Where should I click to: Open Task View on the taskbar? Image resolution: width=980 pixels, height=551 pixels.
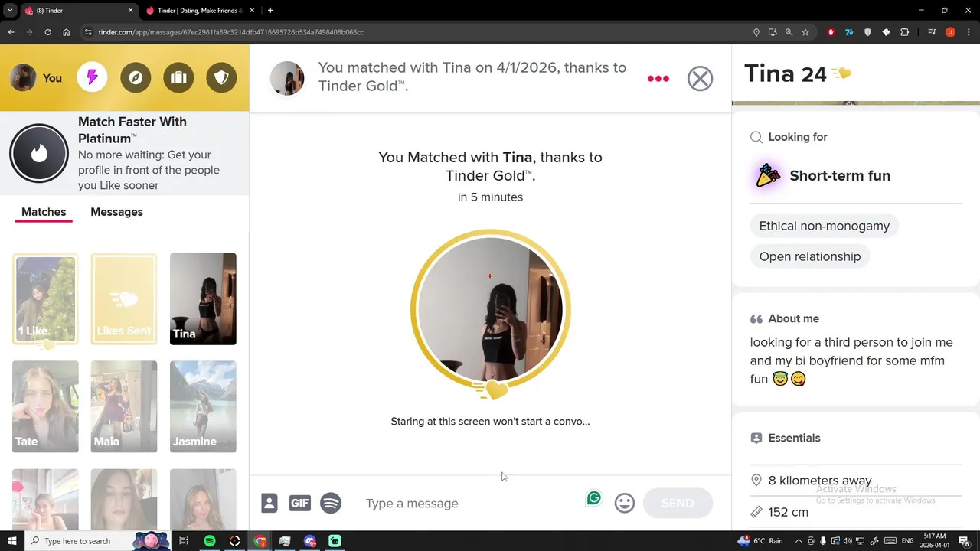[183, 541]
